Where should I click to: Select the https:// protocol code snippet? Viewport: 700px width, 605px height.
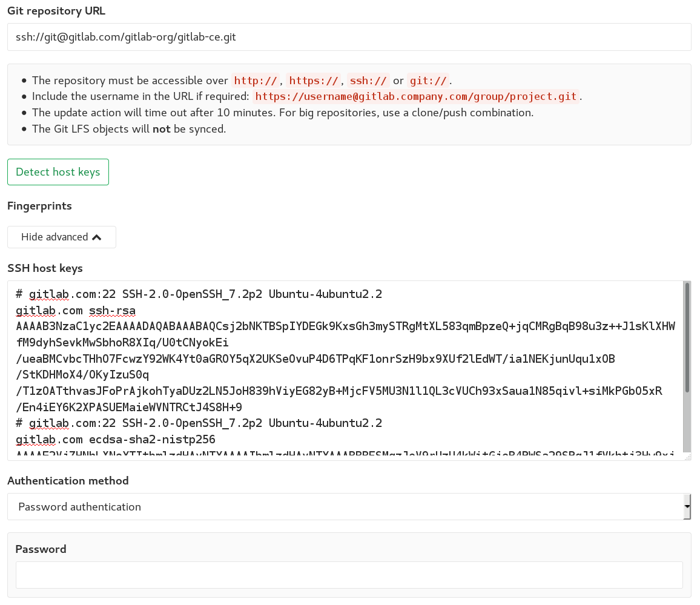(314, 80)
